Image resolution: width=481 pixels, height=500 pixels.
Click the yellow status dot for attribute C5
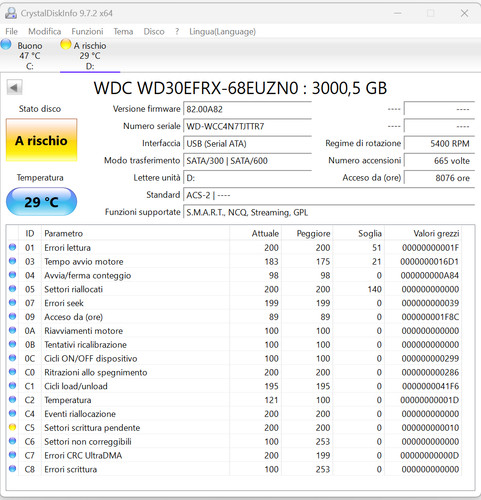pos(12,427)
